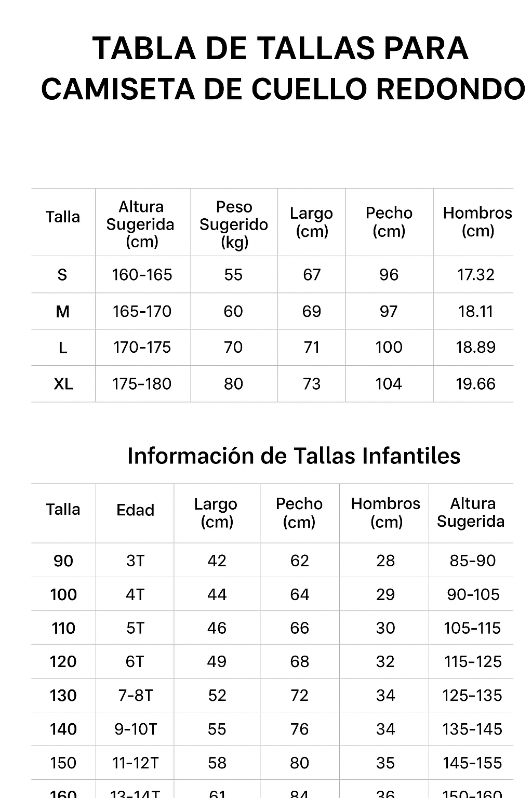This screenshot has height=798, width=532.
Task: Select the '19.66' shoulder value cell
Action: (475, 384)
